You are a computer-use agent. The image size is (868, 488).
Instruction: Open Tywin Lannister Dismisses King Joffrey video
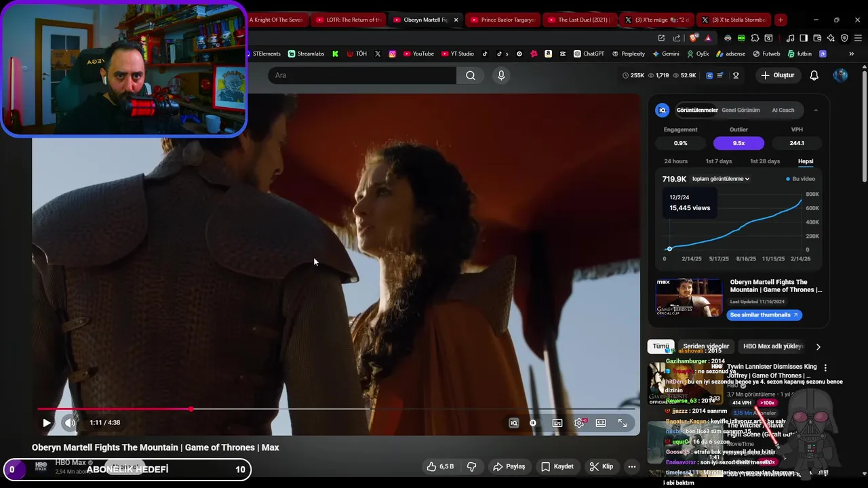772,371
